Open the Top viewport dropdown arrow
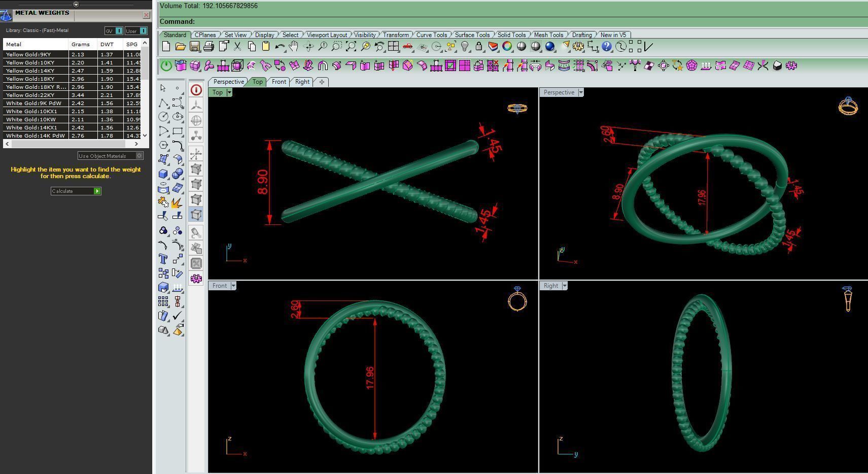The width and height of the screenshot is (868, 474). point(229,92)
